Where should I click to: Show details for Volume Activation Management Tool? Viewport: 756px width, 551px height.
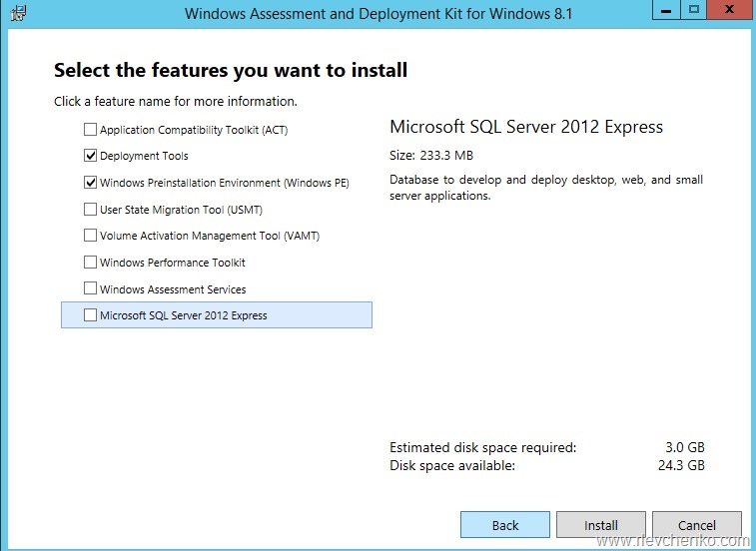point(209,236)
